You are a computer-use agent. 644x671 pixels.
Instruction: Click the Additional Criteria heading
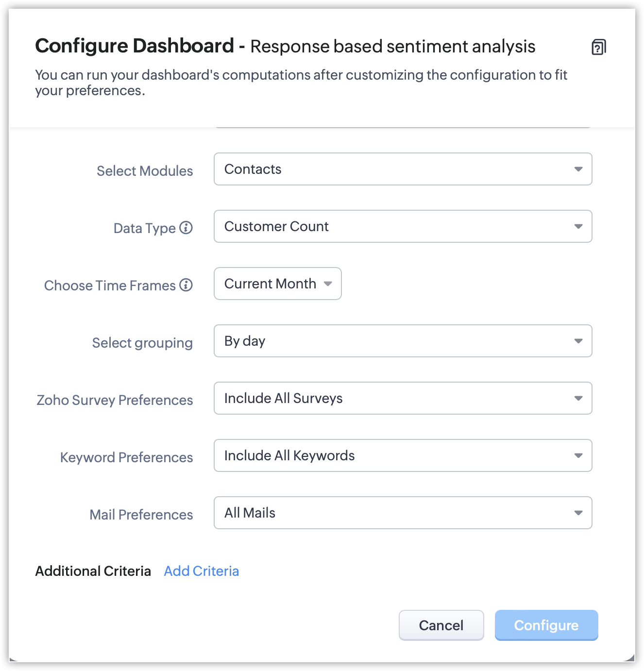93,571
